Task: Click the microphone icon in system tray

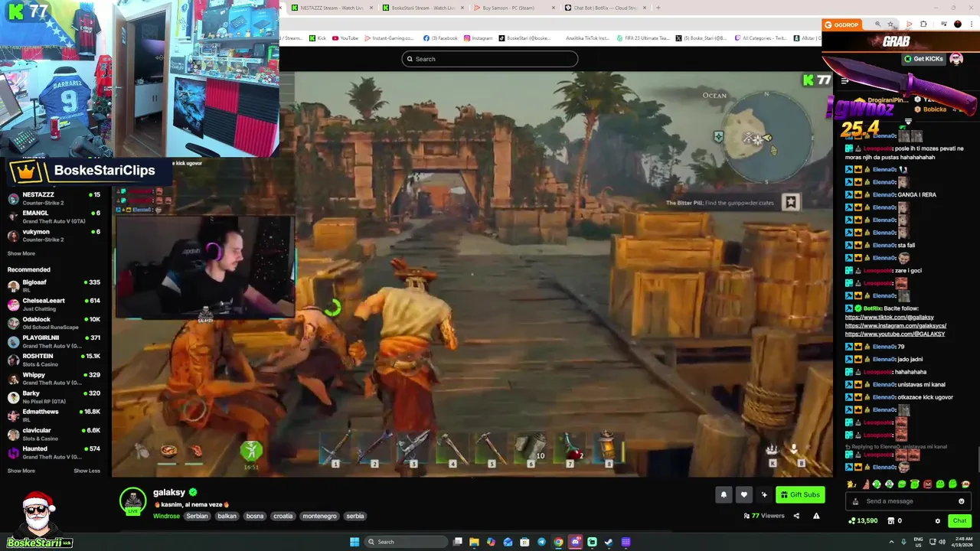Action: tap(902, 542)
